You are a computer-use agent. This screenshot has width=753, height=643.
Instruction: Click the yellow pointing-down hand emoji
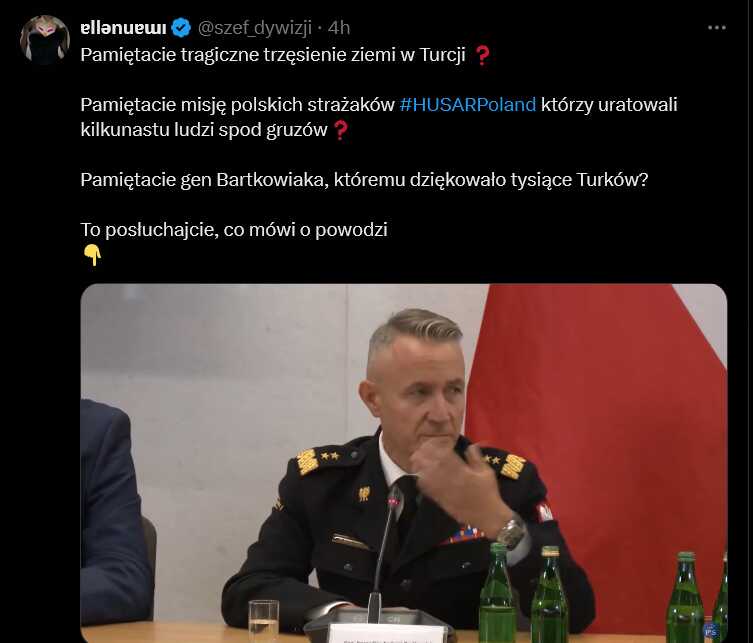click(x=92, y=255)
